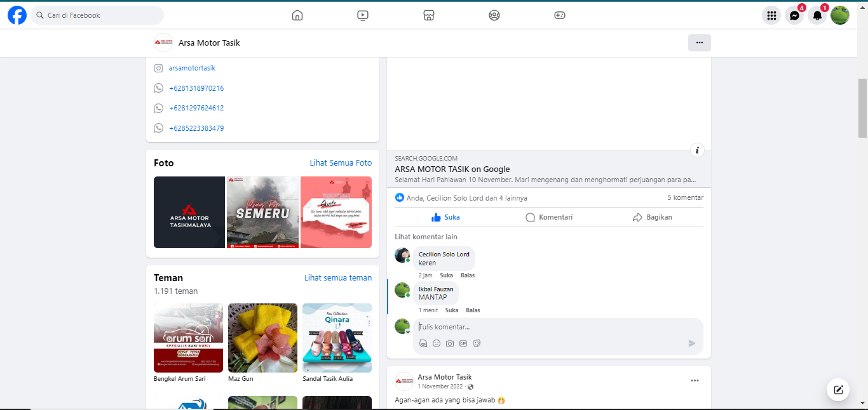The image size is (868, 410).
Task: Open the Pray For Semeru photo
Action: point(262,212)
